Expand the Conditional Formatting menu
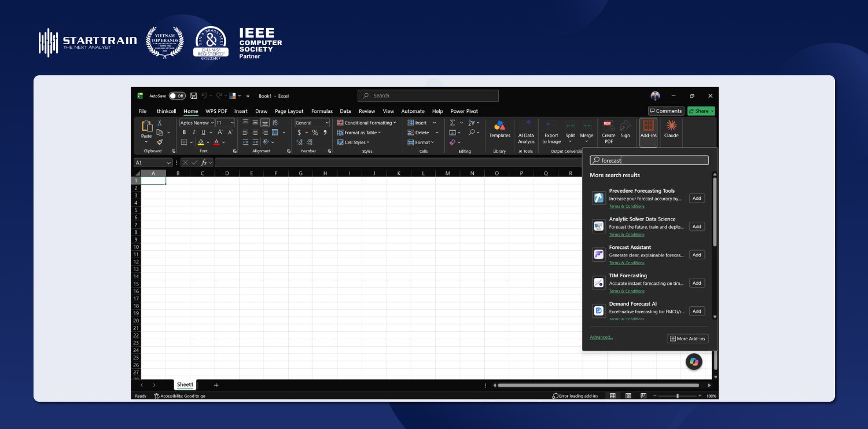868x429 pixels. pyautogui.click(x=367, y=123)
